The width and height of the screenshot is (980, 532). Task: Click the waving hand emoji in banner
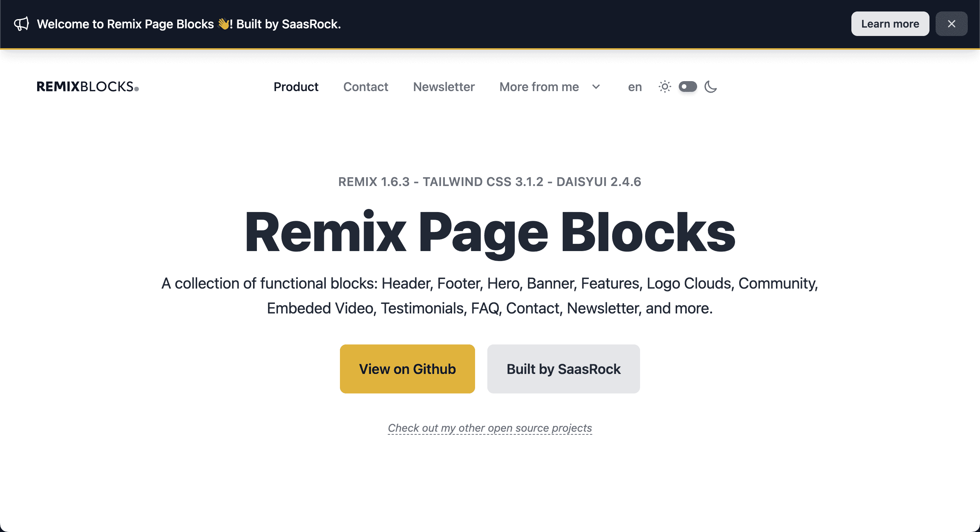point(224,24)
